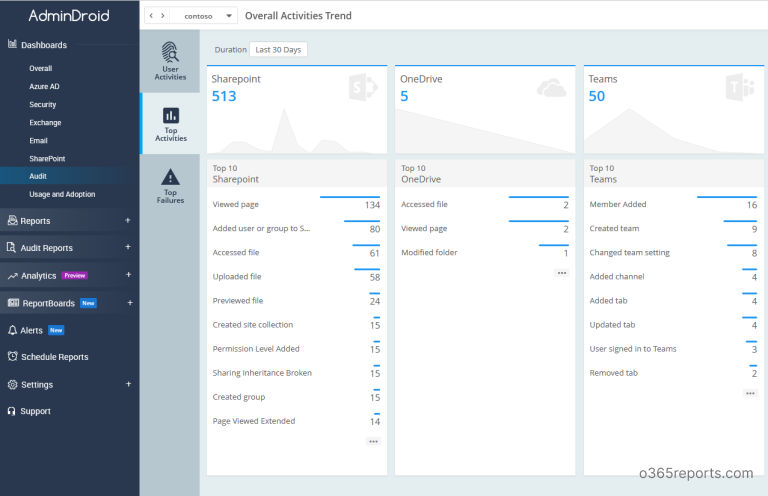Screen dimensions: 768x496
Task: Click Created site collection row
Action: click(x=296, y=325)
